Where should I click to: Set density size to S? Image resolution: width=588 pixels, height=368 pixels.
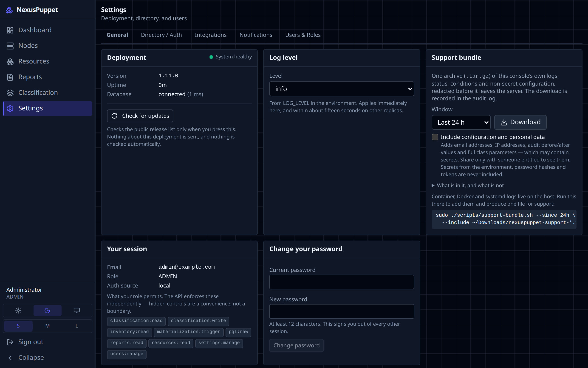pyautogui.click(x=18, y=326)
